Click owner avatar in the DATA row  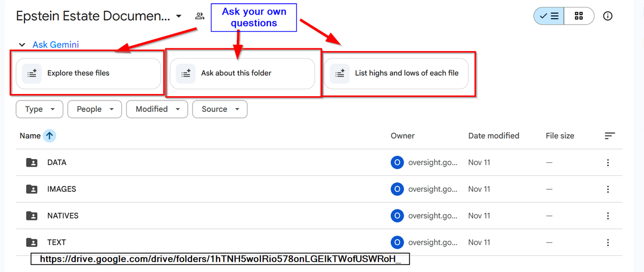click(397, 162)
